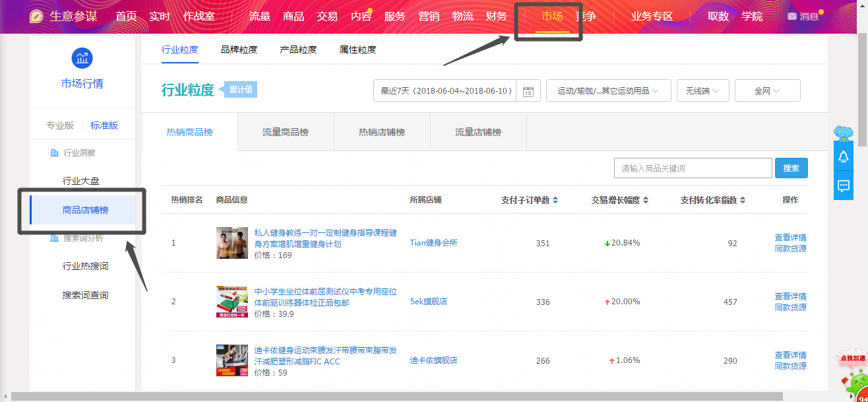Image resolution: width=868 pixels, height=402 pixels.
Task: Open the bell notification icon on right
Action: 843,156
